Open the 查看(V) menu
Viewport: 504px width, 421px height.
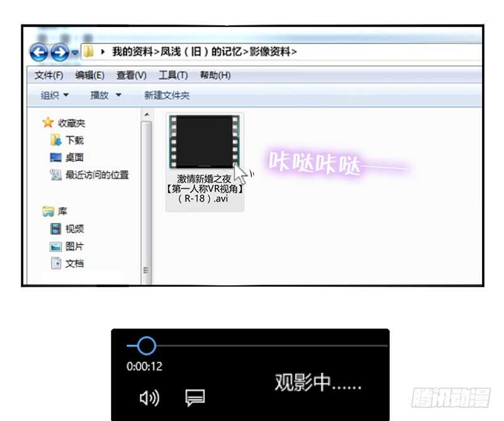point(131,76)
